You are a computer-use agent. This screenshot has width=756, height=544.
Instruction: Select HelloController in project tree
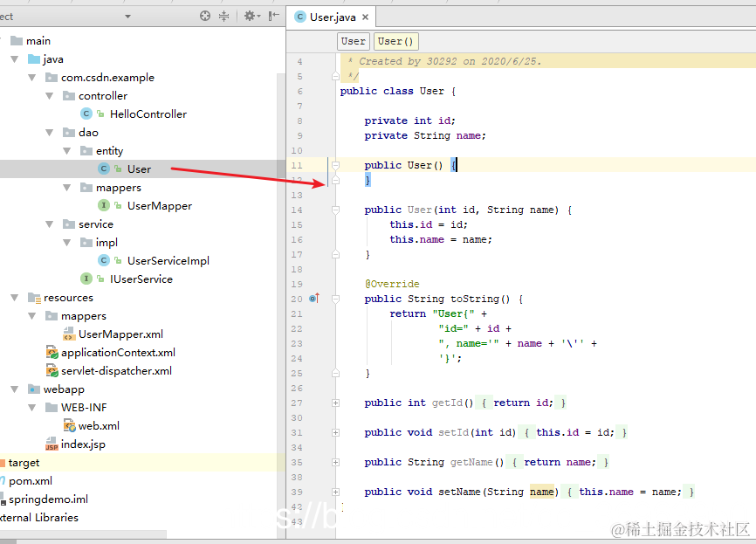[148, 114]
